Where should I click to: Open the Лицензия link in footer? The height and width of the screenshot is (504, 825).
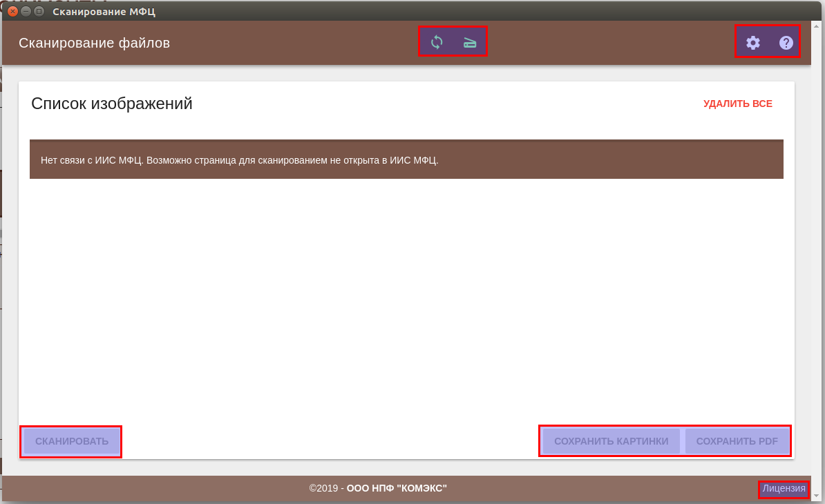[784, 489]
